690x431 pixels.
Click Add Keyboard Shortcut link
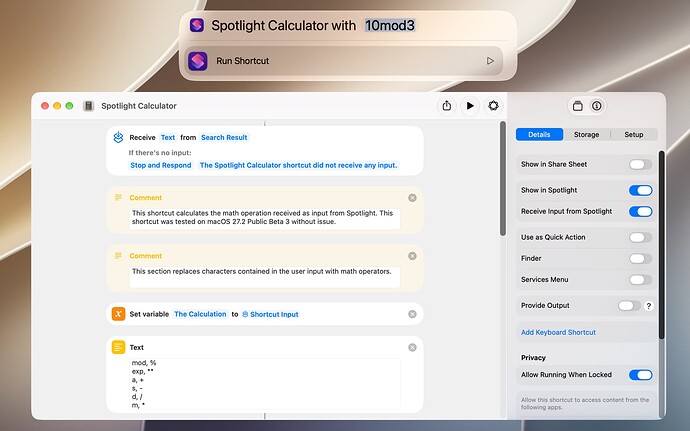558,332
